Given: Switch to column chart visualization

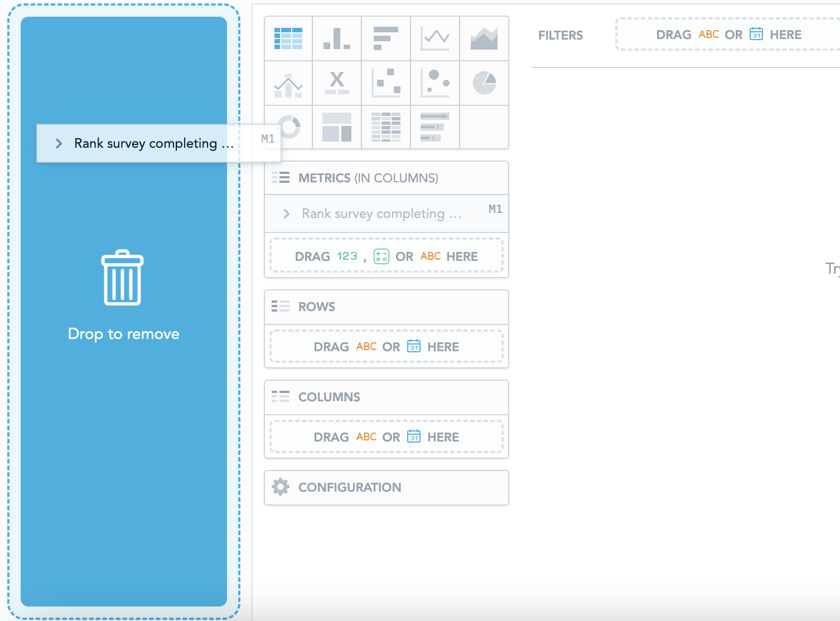Looking at the screenshot, I should 337,38.
